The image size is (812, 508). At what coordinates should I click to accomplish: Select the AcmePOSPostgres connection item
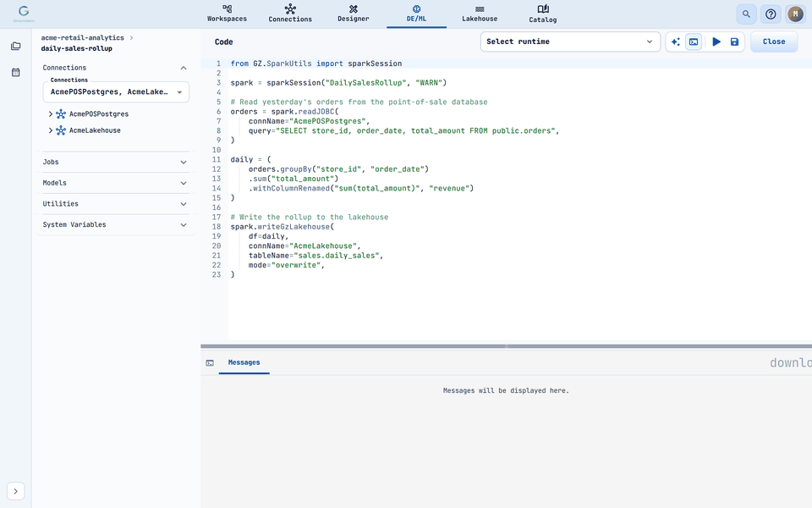click(x=99, y=114)
